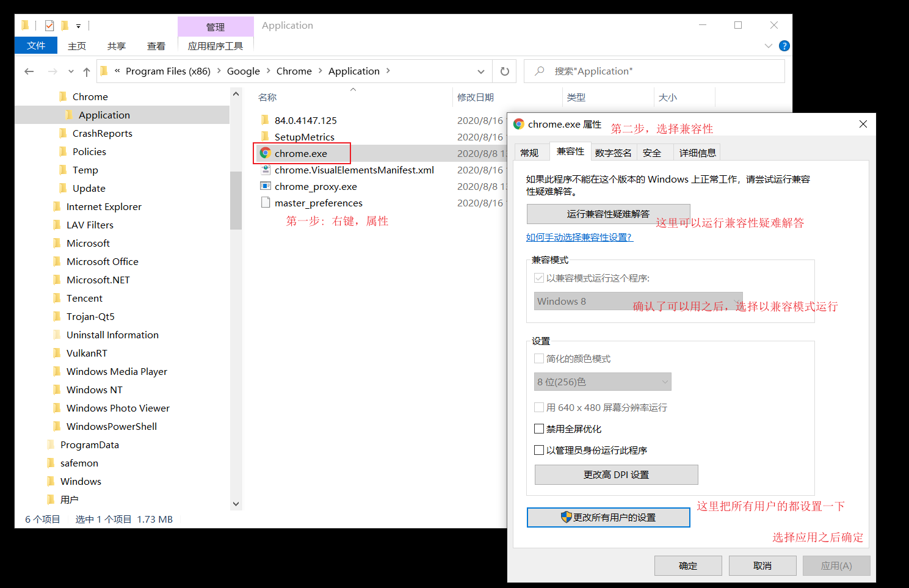Viewport: 909px width, 588px height.
Task: Toggle 简化的颜色模式 checkbox
Action: pyautogui.click(x=539, y=358)
